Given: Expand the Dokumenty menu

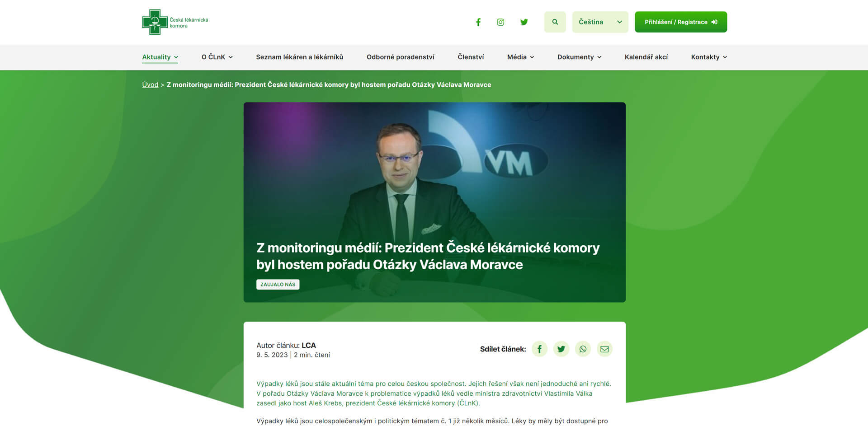Looking at the screenshot, I should click(x=579, y=57).
